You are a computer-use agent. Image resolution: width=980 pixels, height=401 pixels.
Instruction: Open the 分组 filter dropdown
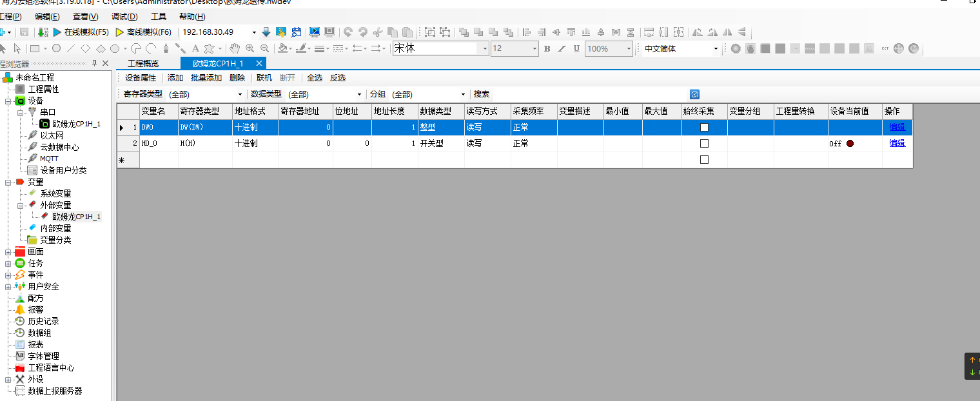[x=463, y=94]
